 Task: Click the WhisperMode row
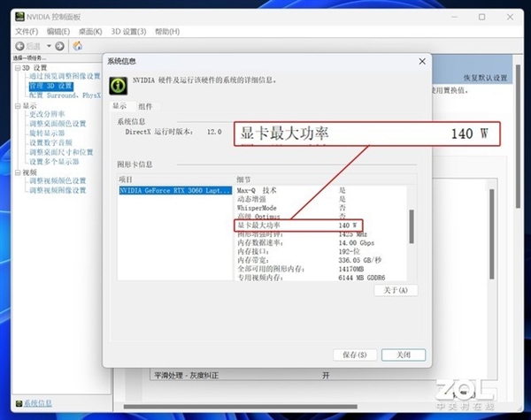(x=321, y=208)
